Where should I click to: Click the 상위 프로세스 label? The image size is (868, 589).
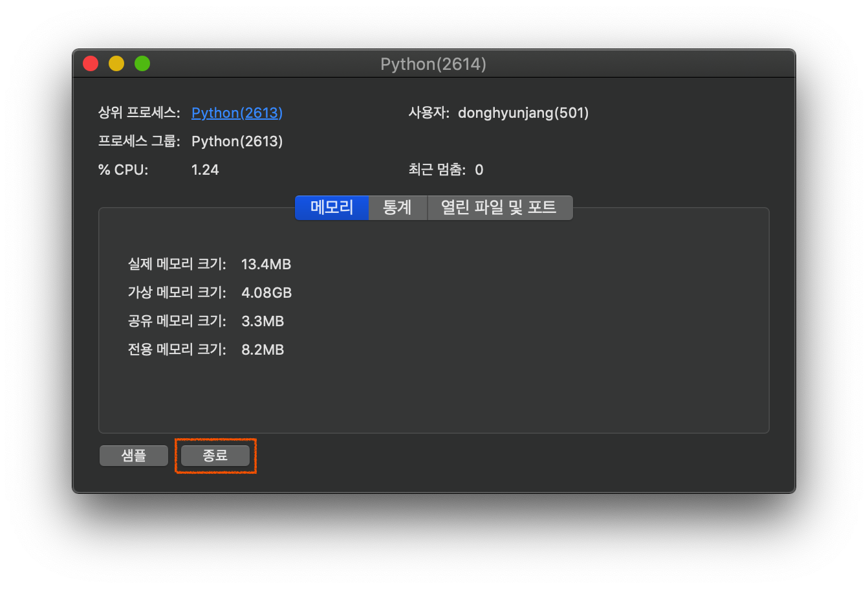(139, 113)
